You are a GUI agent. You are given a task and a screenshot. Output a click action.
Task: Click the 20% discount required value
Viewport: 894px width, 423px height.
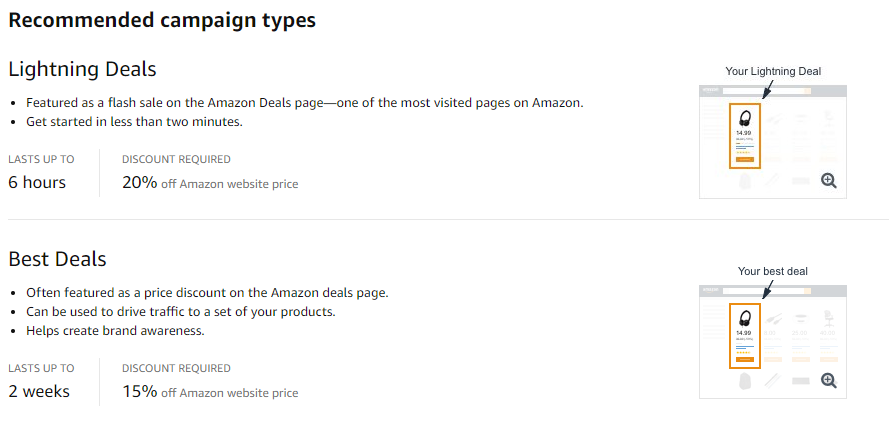[x=139, y=182]
